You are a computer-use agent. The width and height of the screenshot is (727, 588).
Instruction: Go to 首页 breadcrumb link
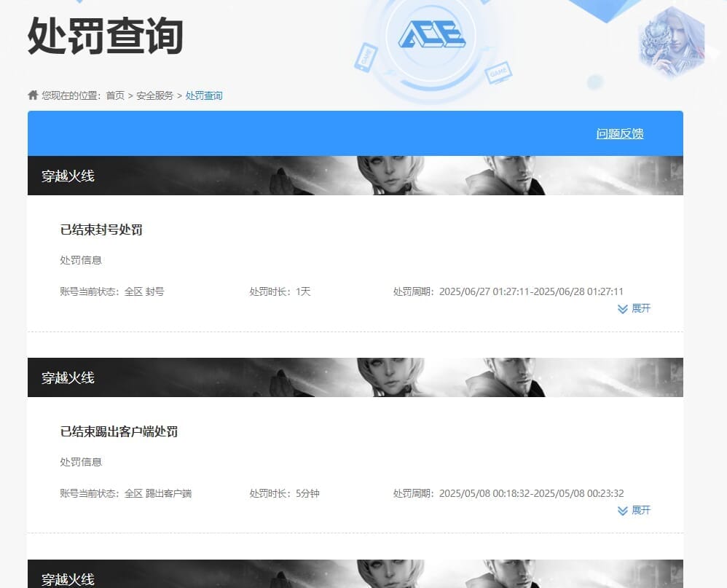point(115,95)
